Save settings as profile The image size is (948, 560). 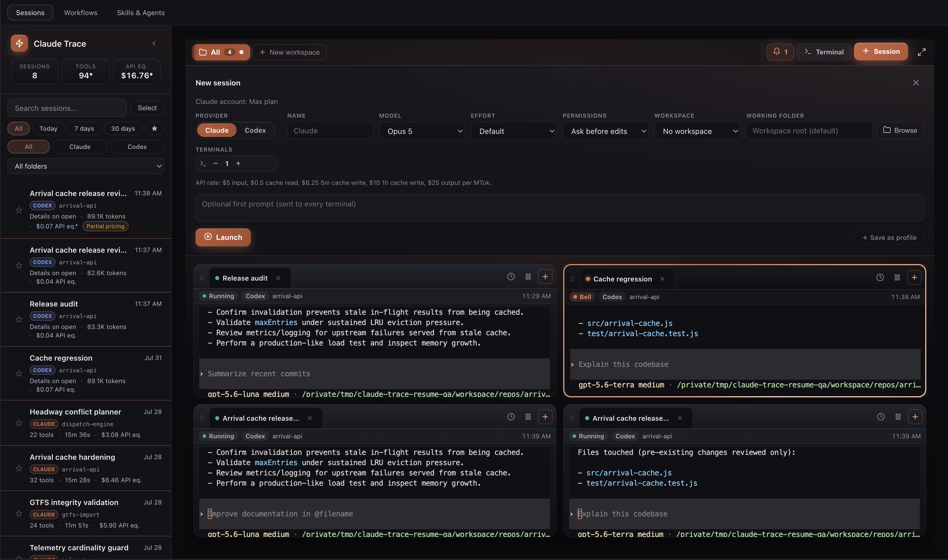(889, 237)
